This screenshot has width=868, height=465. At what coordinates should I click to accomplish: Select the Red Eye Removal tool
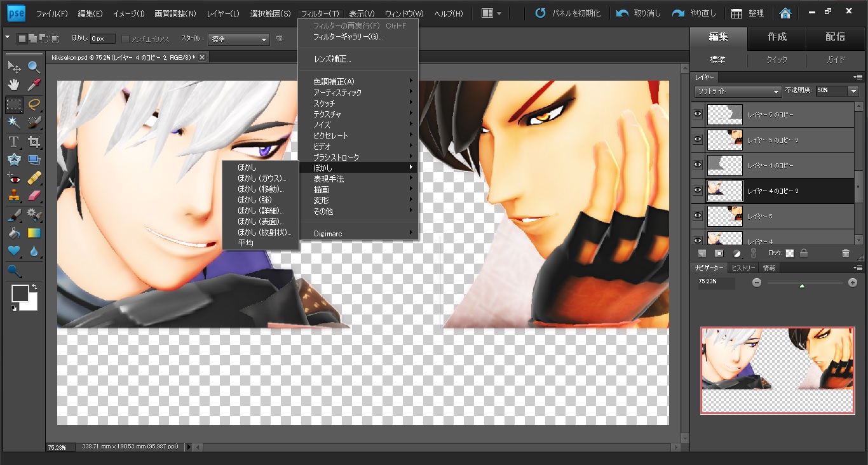coord(14,177)
